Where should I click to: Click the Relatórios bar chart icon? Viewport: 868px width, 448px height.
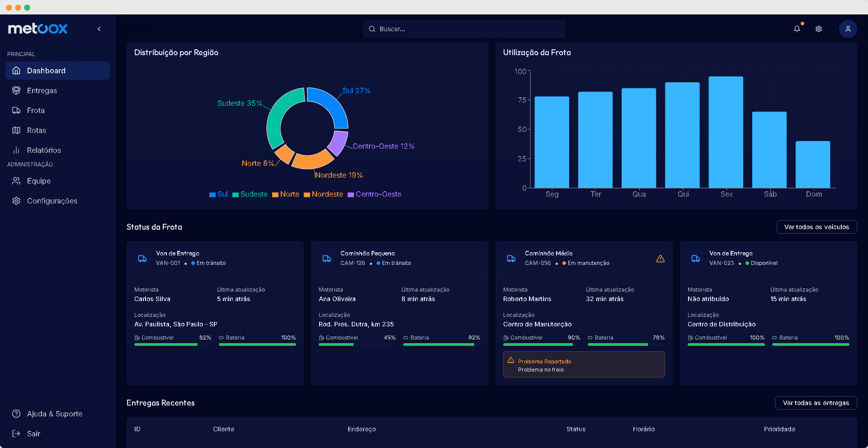tap(16, 150)
